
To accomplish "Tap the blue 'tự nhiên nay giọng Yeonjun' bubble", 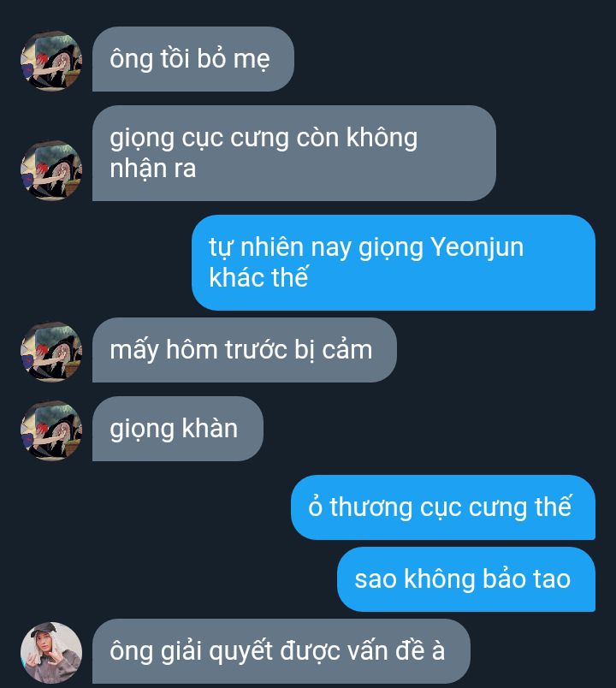I will [x=394, y=263].
